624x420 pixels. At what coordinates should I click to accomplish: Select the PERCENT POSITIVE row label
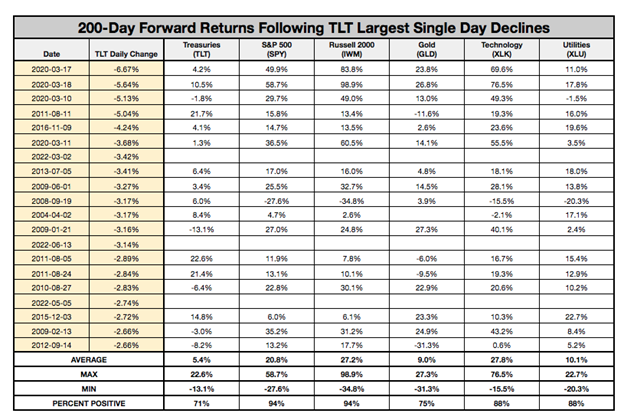pyautogui.click(x=91, y=402)
